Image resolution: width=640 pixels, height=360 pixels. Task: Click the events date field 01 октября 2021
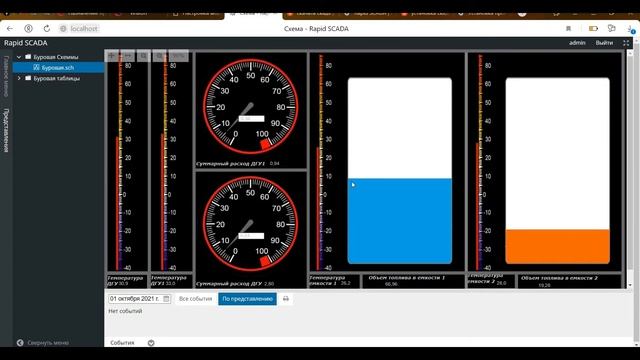pyautogui.click(x=140, y=299)
